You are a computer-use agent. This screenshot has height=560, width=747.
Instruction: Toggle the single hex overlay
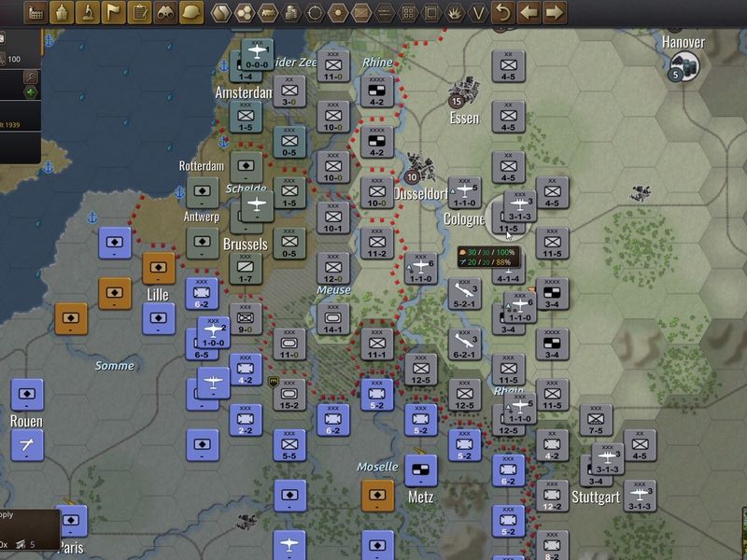tap(221, 13)
